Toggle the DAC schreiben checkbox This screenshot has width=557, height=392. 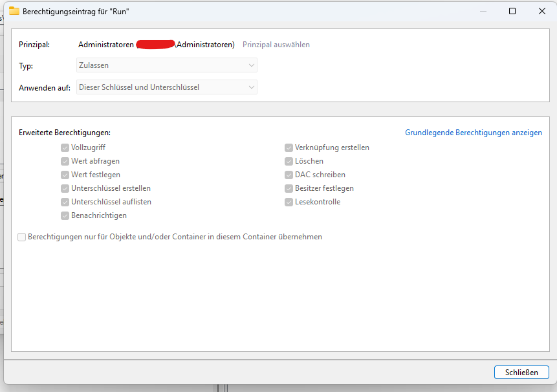[289, 175]
